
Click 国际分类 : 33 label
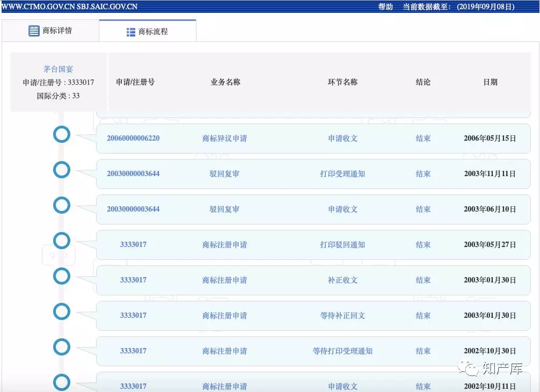[58, 96]
